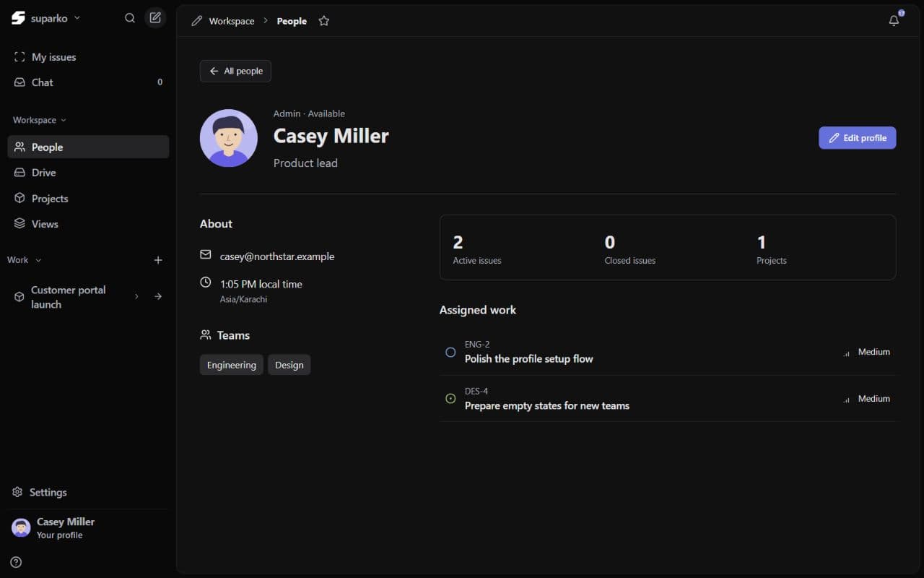924x578 pixels.
Task: Click the help question mark icon
Action: pos(16,562)
